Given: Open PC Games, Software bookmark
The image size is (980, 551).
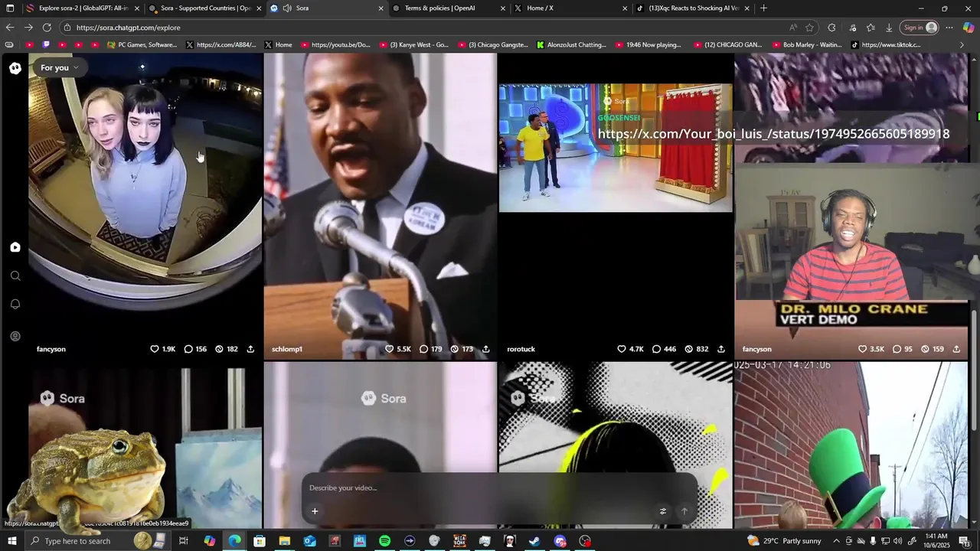Looking at the screenshot, I should click(x=142, y=45).
